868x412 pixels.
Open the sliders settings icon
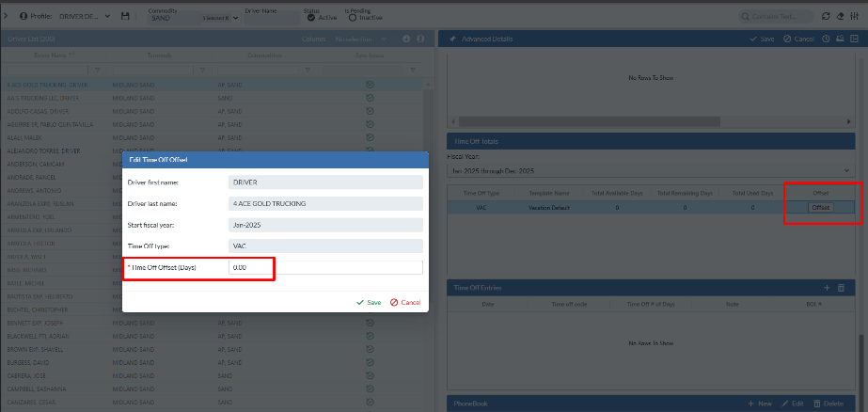[855, 17]
